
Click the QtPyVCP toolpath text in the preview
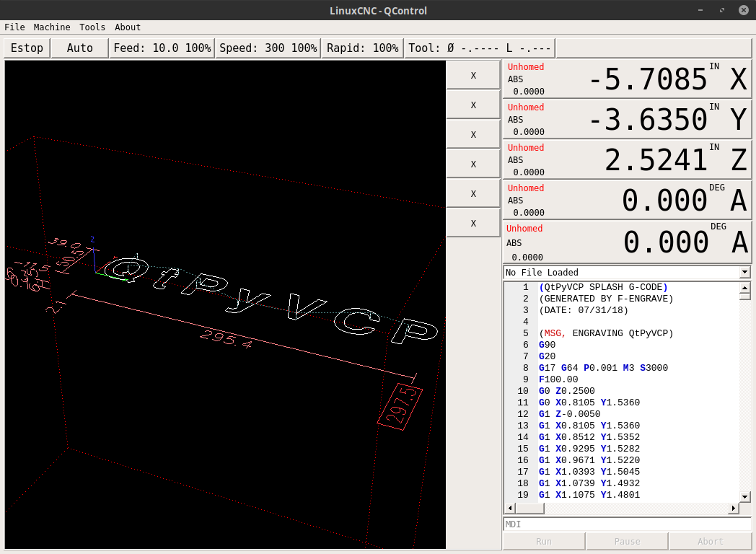(x=270, y=299)
